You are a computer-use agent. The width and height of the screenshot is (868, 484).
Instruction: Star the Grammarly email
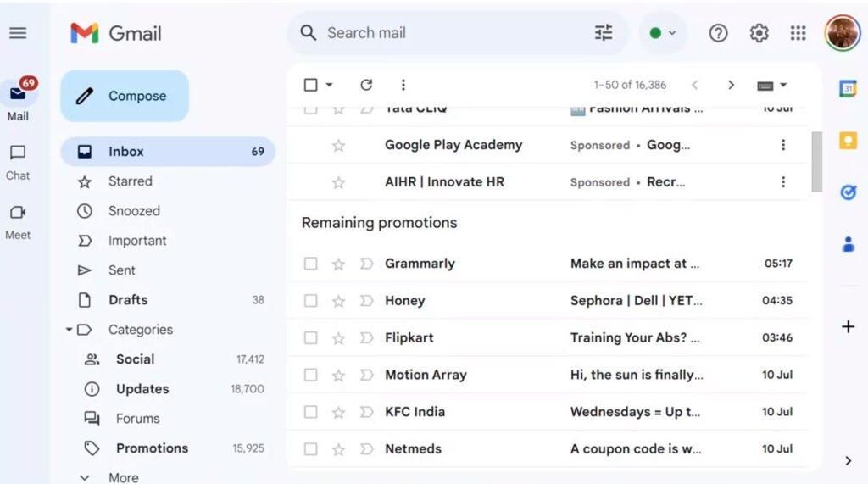(x=338, y=264)
